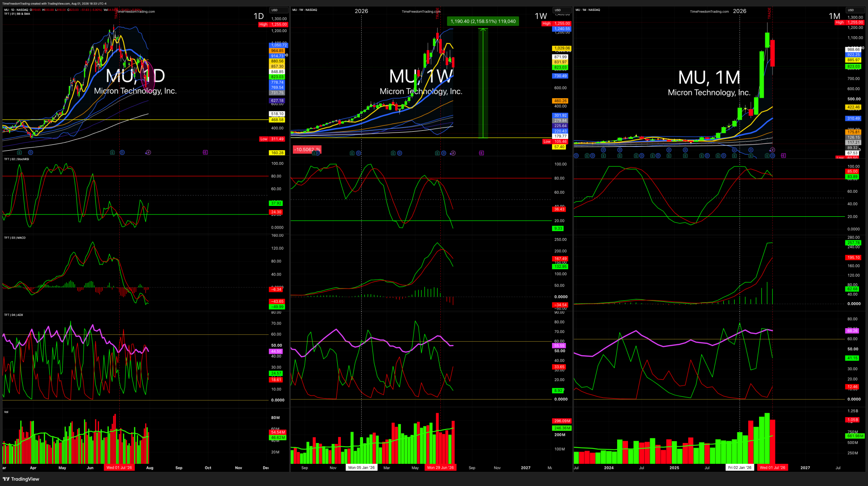Click the Mon 29 Jun '26 date label
Image resolution: width=868 pixels, height=486 pixels.
440,468
